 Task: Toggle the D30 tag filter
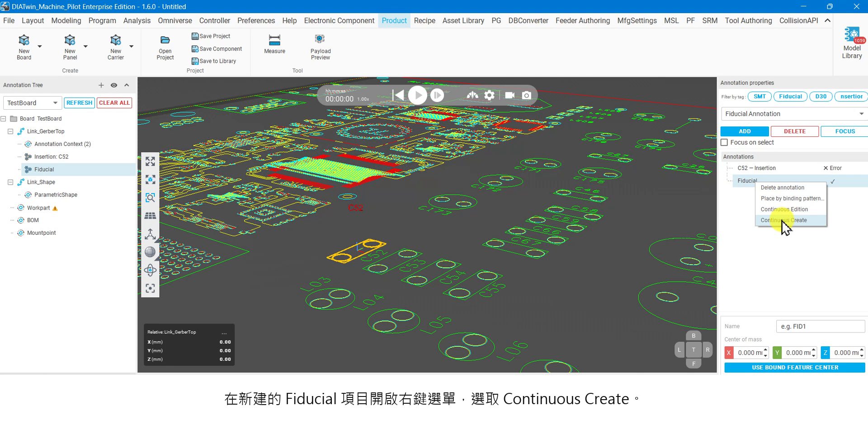click(821, 97)
